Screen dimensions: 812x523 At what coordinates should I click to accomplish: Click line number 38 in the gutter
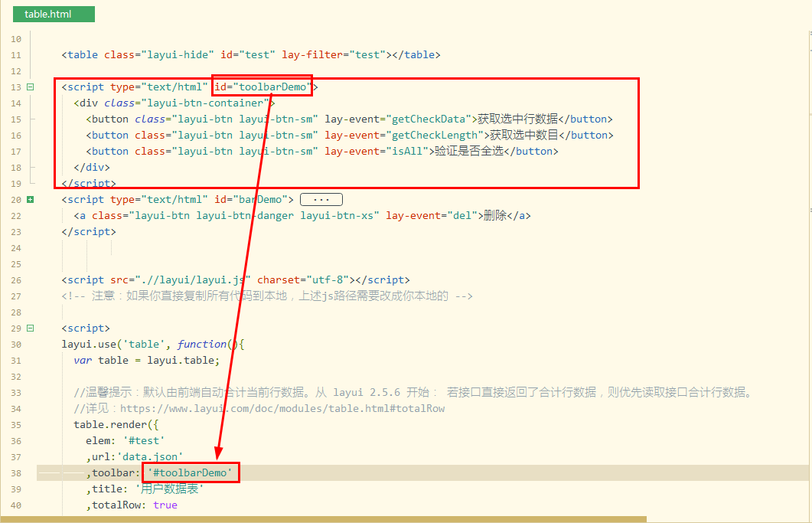click(x=16, y=473)
